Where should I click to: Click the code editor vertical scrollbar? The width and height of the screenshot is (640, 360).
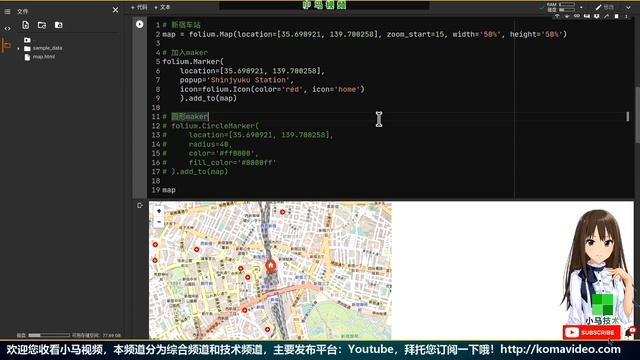637,114
